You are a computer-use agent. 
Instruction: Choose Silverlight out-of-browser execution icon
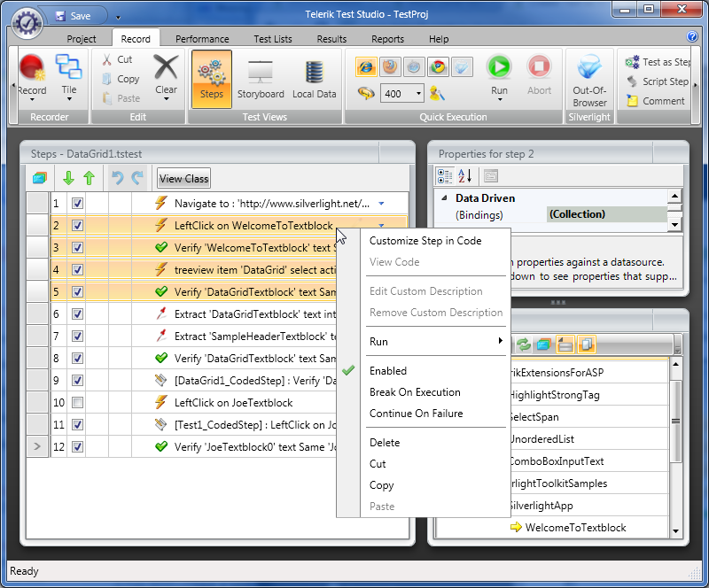pos(462,67)
